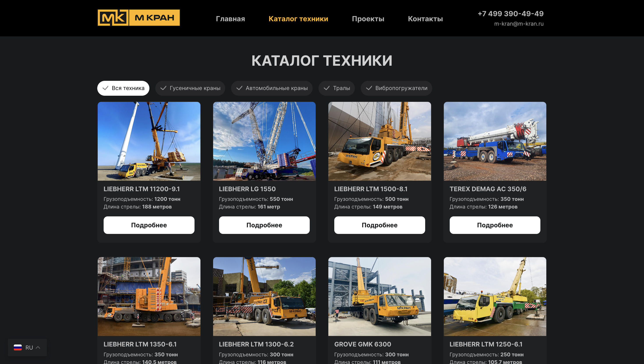Image resolution: width=644 pixels, height=364 pixels.
Task: Toggle the Гусеничные краны filter
Action: (x=190, y=88)
